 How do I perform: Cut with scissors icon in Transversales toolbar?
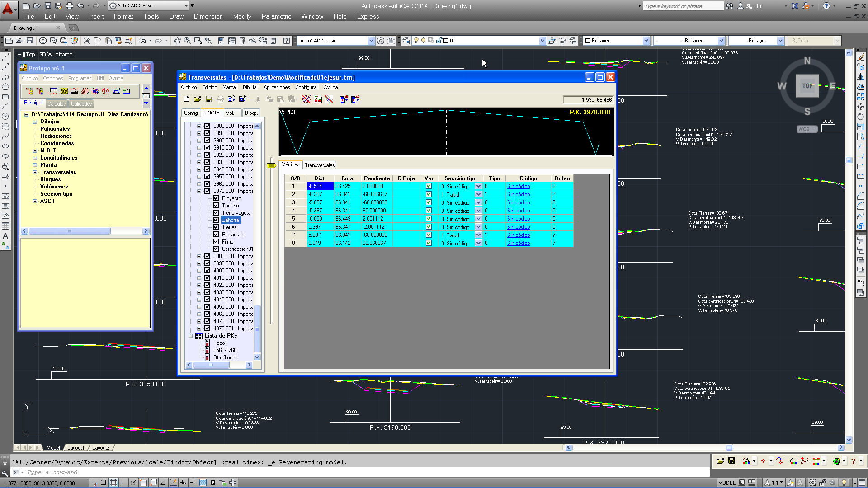(258, 99)
